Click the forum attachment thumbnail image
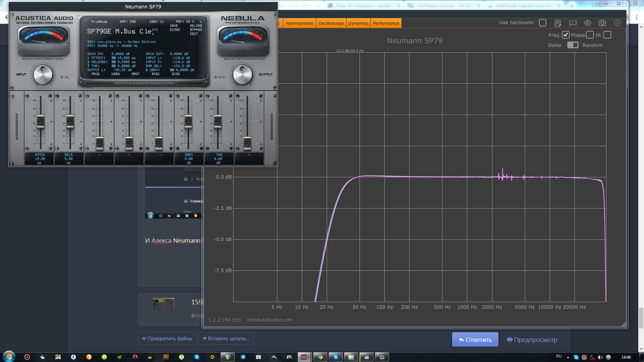This screenshot has width=644, height=362. 164,304
